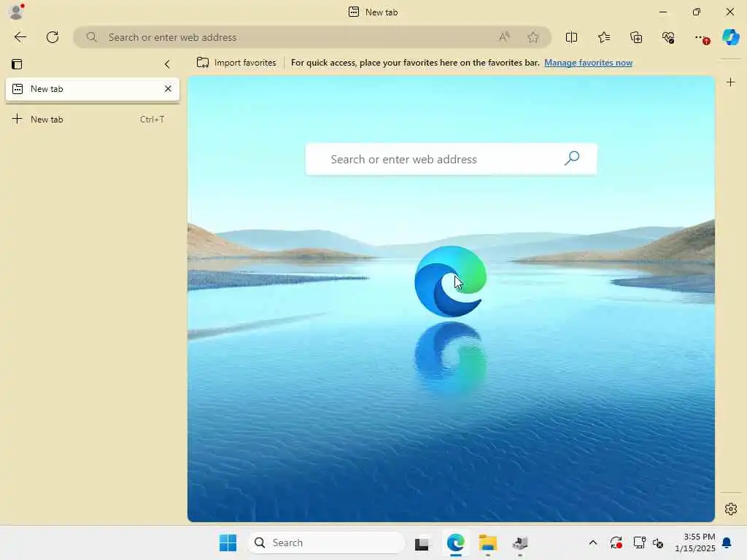Click the top address bar field
This screenshot has height=560, width=747.
pyautogui.click(x=312, y=37)
